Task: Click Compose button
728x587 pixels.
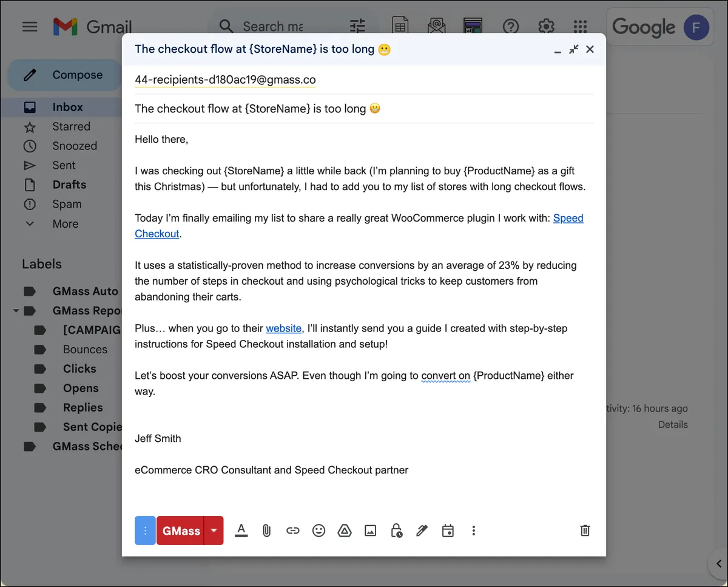Action: (65, 75)
